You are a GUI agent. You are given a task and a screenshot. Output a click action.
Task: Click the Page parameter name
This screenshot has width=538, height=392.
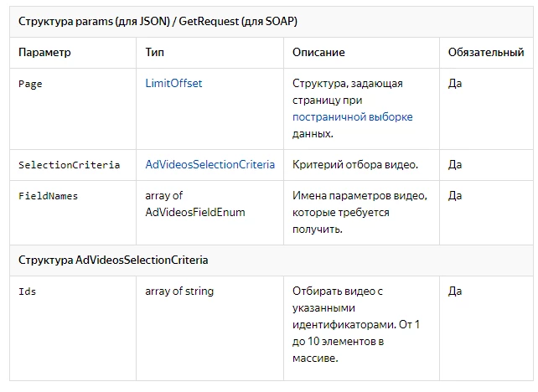tap(30, 84)
